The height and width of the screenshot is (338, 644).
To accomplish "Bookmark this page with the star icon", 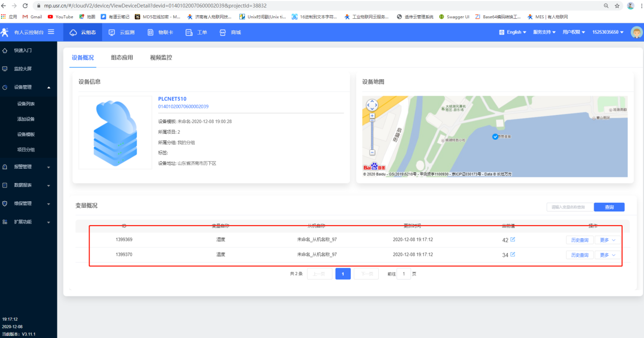I will pyautogui.click(x=617, y=6).
